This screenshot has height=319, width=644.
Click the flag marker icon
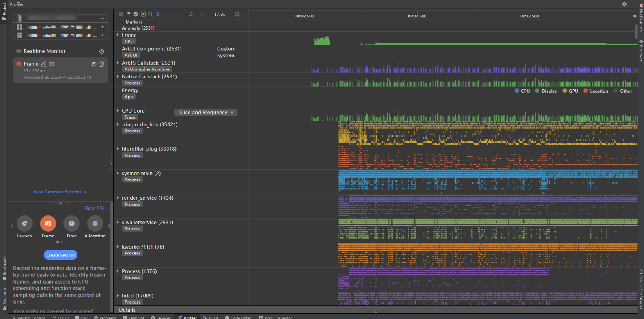pos(129,14)
